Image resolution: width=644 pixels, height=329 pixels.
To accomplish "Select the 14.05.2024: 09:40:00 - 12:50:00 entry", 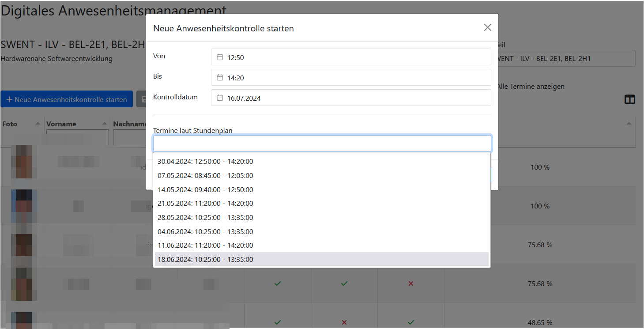I will click(205, 190).
